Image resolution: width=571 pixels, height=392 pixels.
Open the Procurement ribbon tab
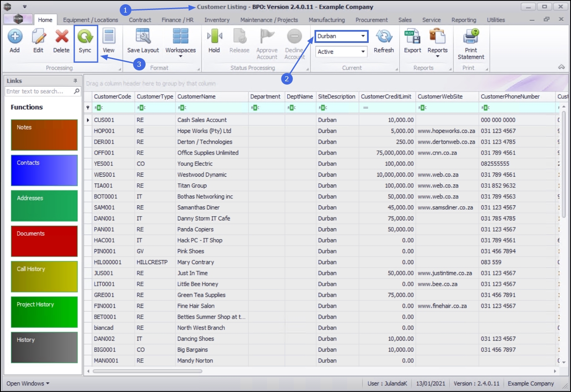click(x=372, y=20)
